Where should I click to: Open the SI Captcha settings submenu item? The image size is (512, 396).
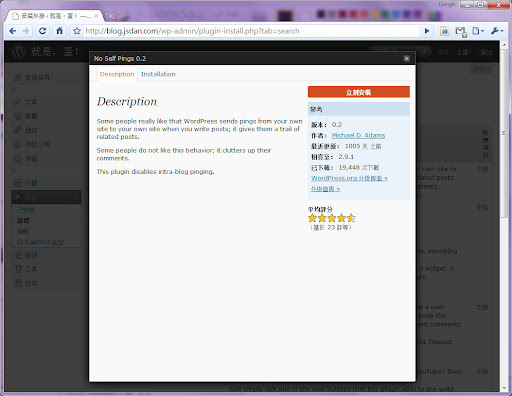(x=40, y=242)
